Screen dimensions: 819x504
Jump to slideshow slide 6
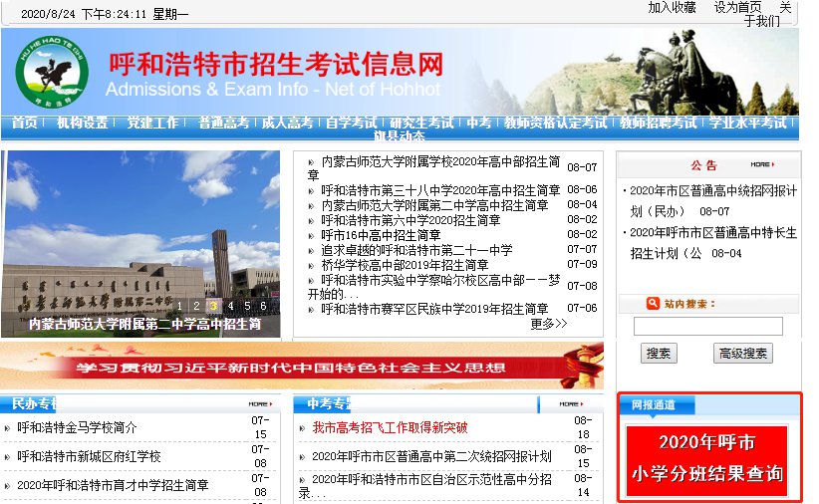[x=263, y=307]
